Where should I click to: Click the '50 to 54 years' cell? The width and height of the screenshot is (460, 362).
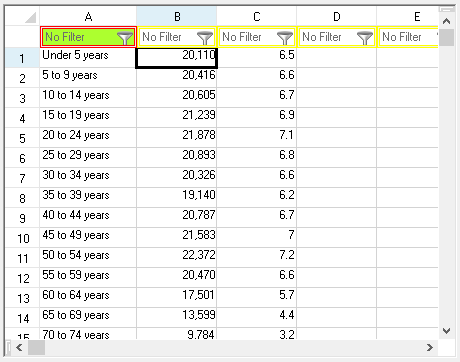tap(88, 258)
